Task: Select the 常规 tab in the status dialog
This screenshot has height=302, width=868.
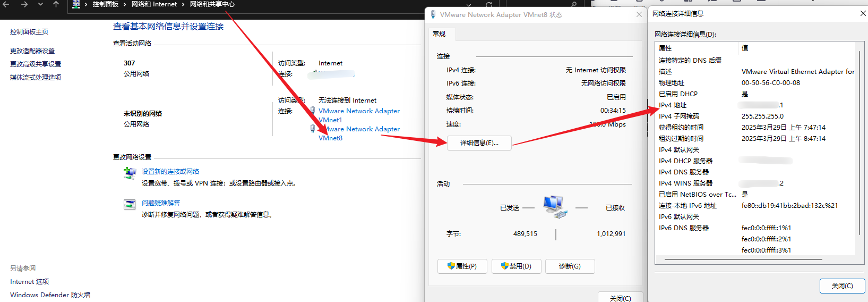Action: pyautogui.click(x=439, y=34)
